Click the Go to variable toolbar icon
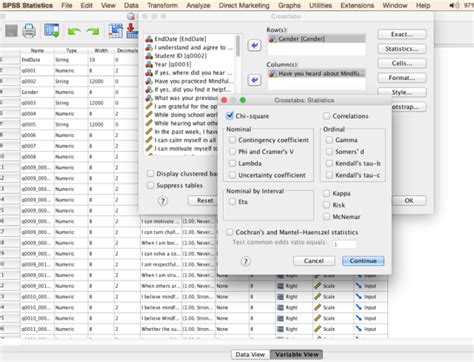The width and height of the screenshot is (474, 362). (x=132, y=31)
